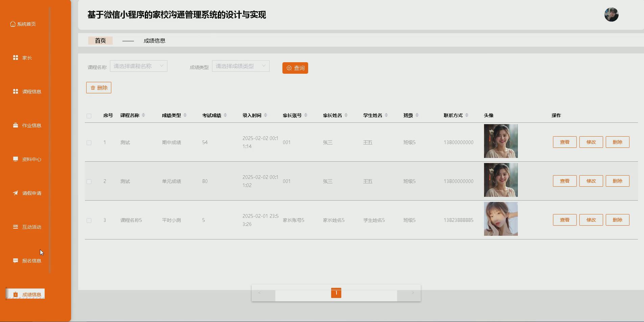
Task: Click 删除 for row 3 课程名称5
Action: click(x=618, y=220)
